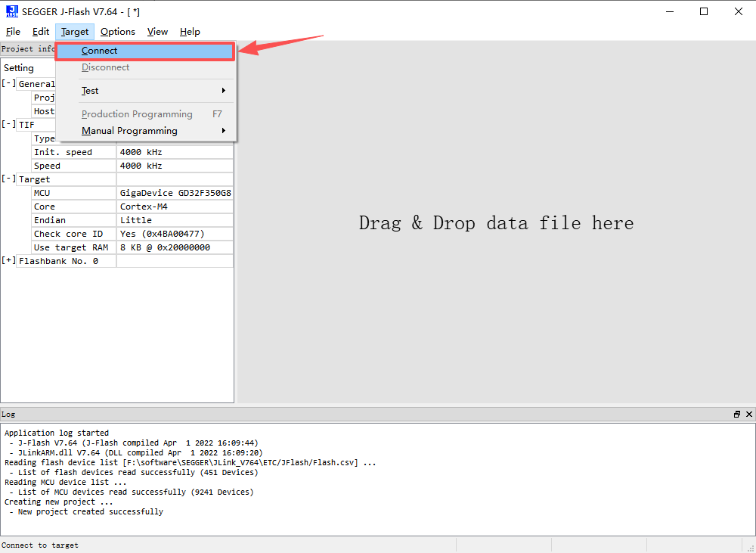Click the Log panel title bar

pyautogui.click(x=367, y=414)
